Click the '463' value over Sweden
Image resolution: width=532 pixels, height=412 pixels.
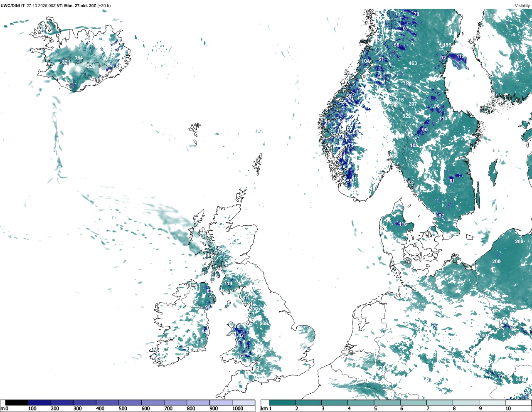413,63
